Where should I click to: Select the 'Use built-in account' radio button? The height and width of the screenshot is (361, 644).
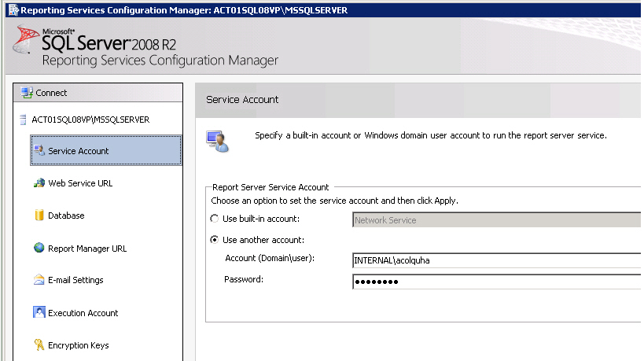[215, 219]
